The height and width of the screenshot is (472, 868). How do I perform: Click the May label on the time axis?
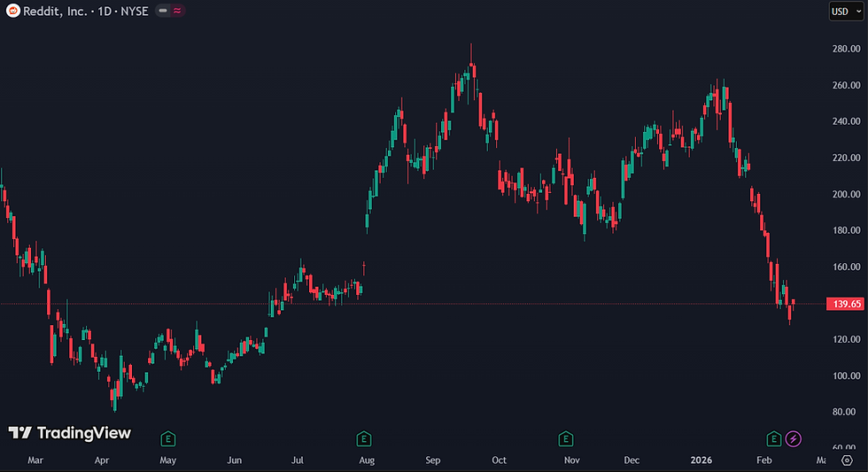167,460
